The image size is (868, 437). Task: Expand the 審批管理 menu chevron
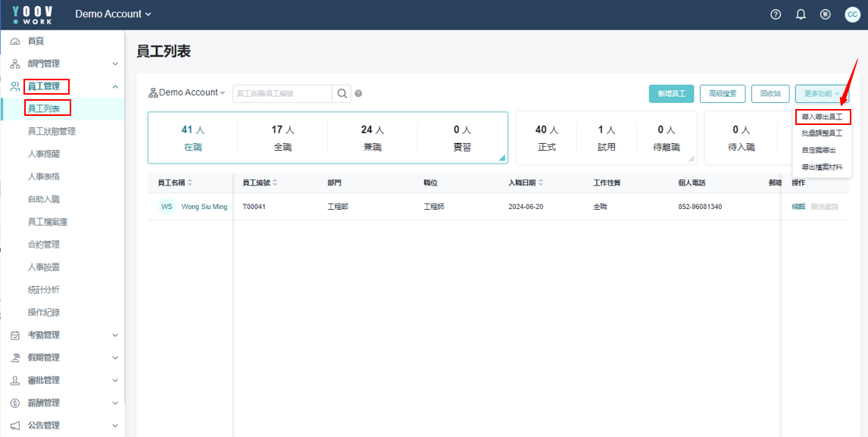115,380
